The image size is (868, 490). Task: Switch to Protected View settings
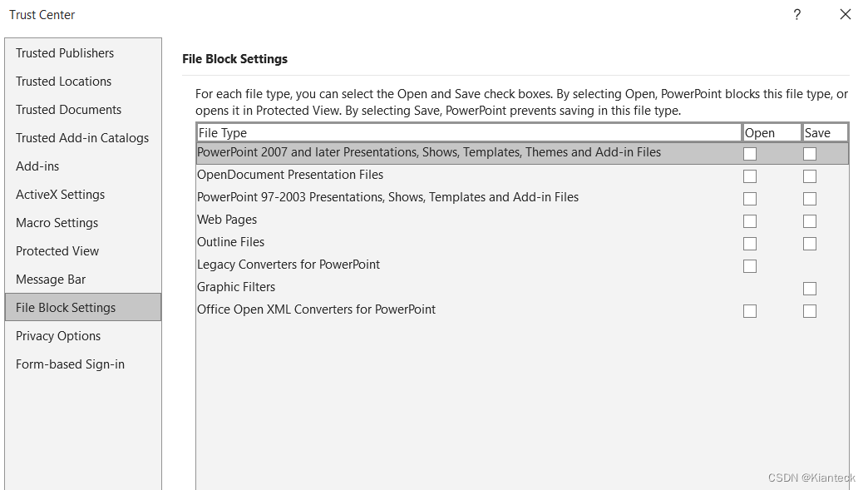(x=57, y=250)
